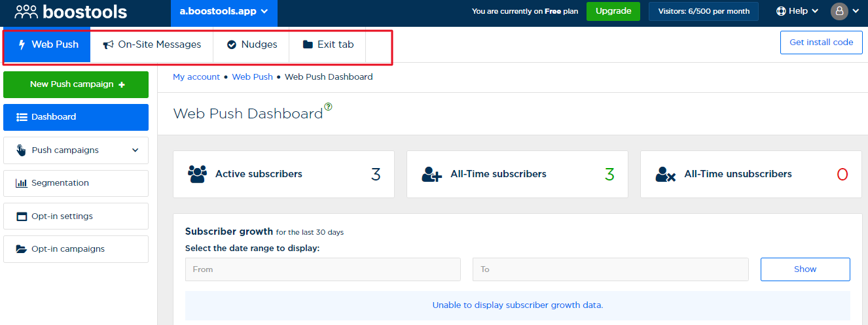The height and width of the screenshot is (325, 868).
Task: Click the megaphone On-Site Messages icon
Action: [x=109, y=45]
